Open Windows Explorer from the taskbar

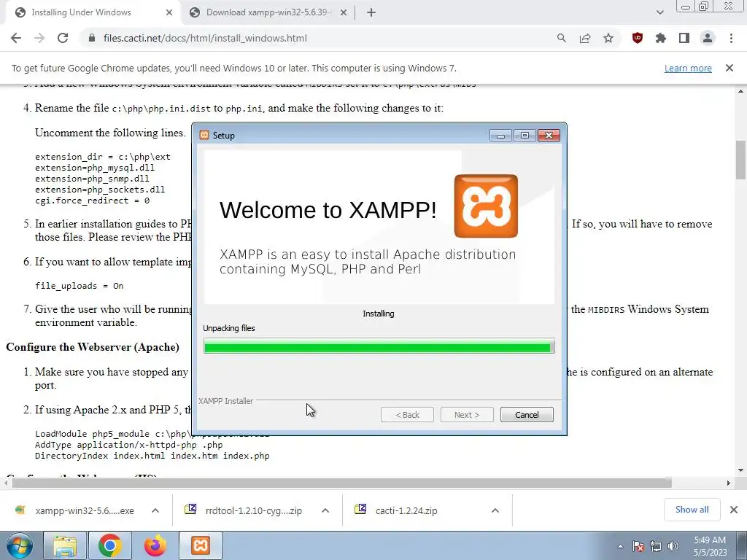(x=65, y=545)
